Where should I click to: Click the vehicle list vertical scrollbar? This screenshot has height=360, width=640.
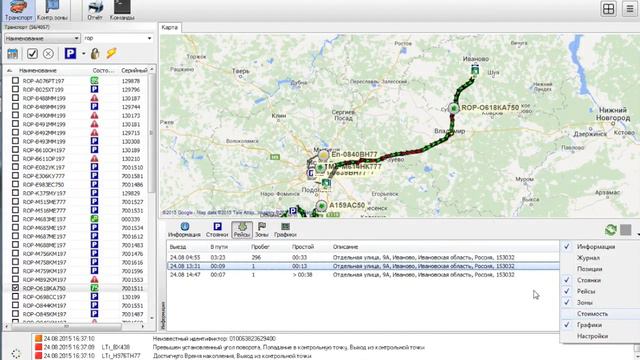click(152, 133)
